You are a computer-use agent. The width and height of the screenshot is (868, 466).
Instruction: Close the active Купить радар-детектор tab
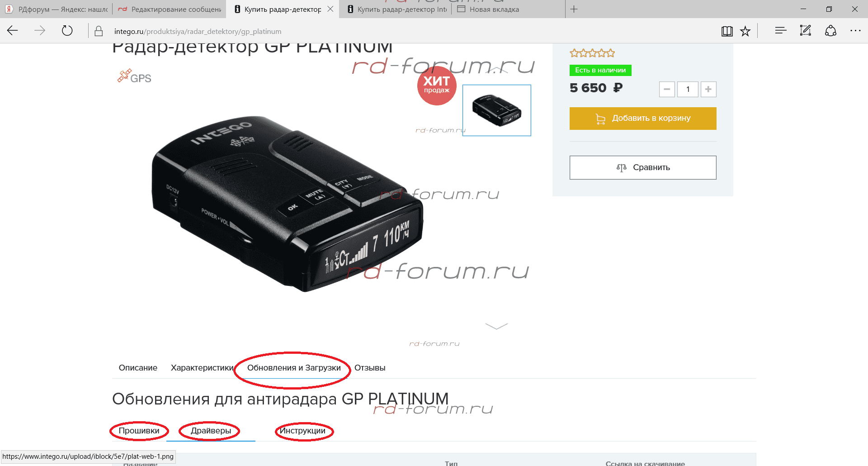330,9
